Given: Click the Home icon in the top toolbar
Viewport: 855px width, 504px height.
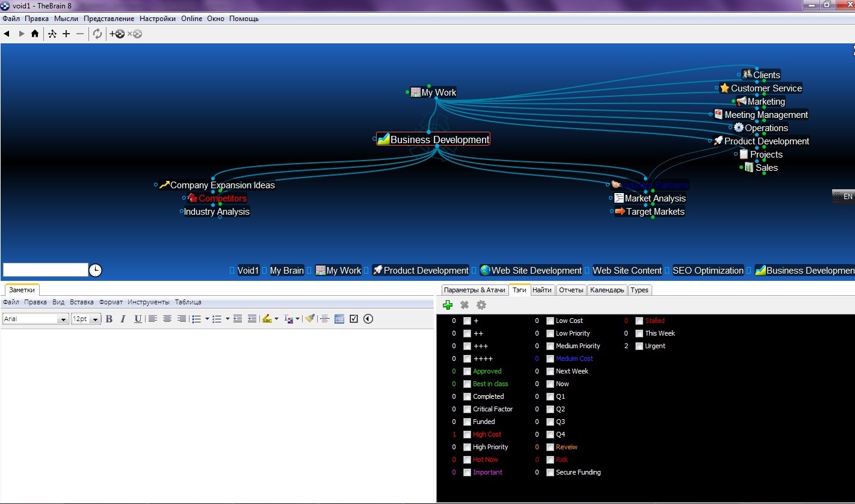Looking at the screenshot, I should pyautogui.click(x=35, y=34).
